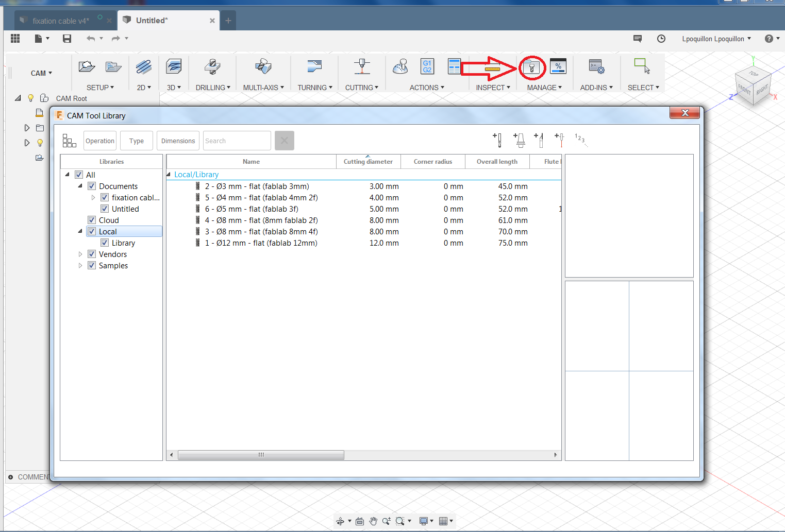This screenshot has width=785, height=532.
Task: Open the ADD-INS menu
Action: tap(596, 88)
